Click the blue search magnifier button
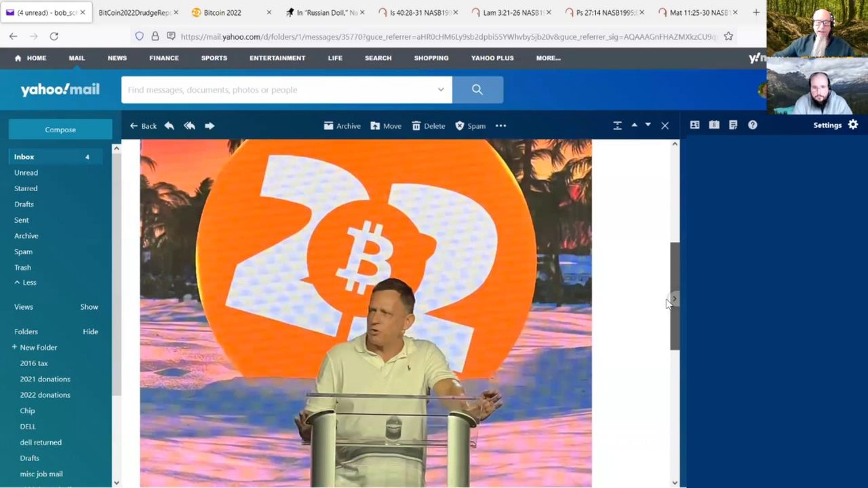Screen dimensions: 868x488 [477, 89]
